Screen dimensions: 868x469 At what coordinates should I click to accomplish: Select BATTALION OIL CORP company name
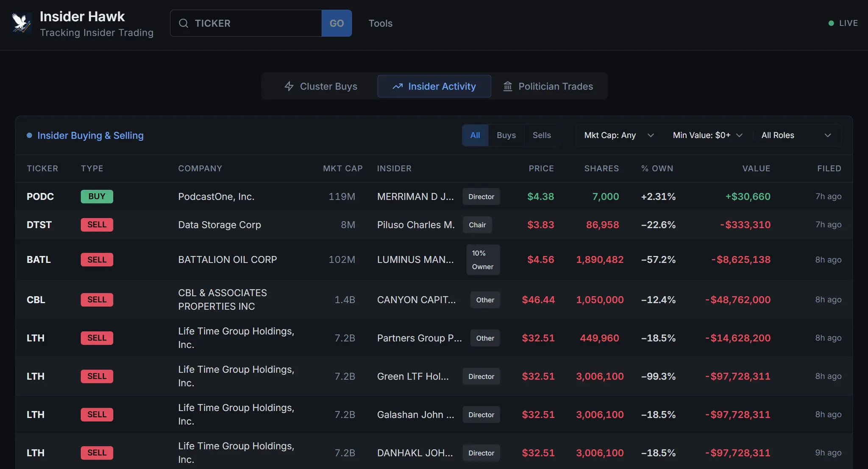coord(228,260)
